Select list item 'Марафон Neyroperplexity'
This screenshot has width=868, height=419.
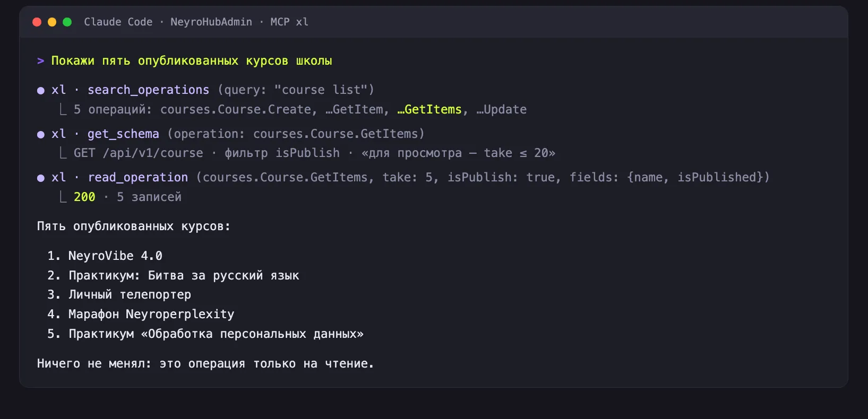point(151,315)
